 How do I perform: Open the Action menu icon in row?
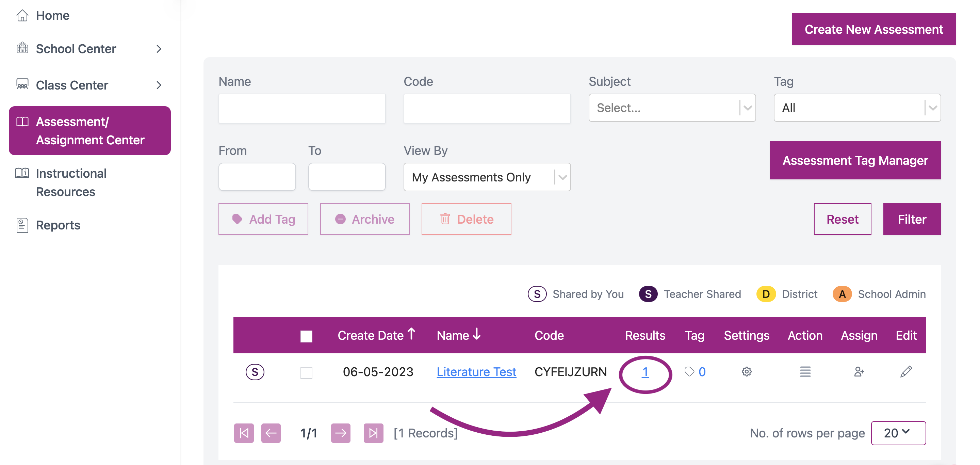coord(805,371)
